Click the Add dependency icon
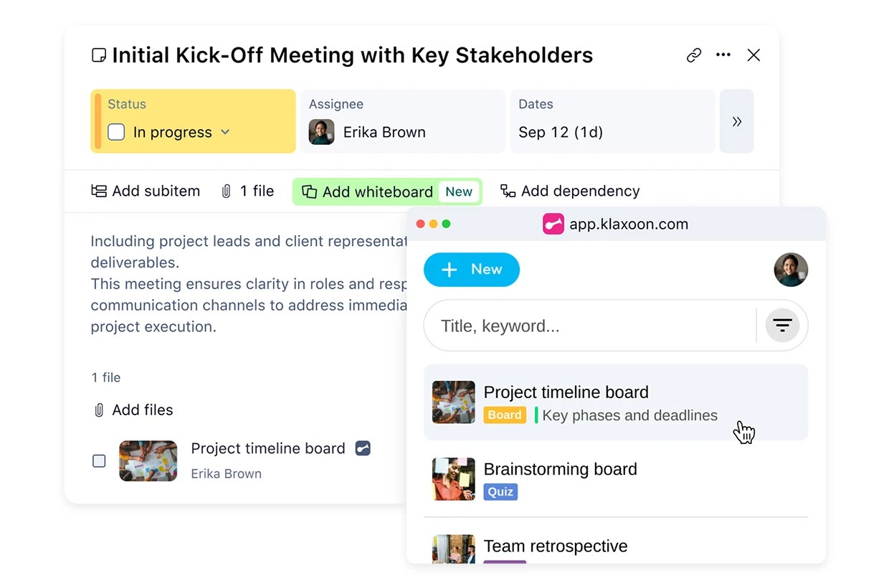The height and width of the screenshot is (588, 889). pyautogui.click(x=508, y=191)
